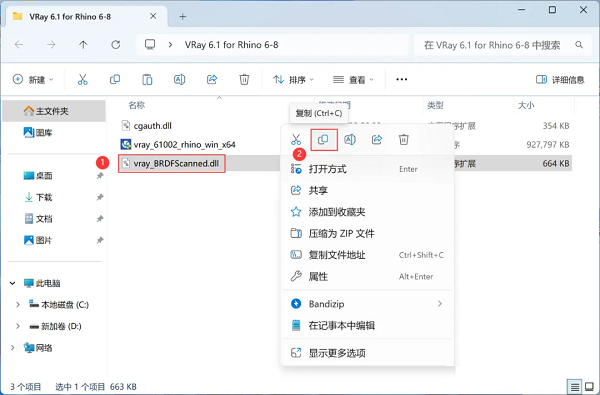
Task: Open the 新建 dropdown
Action: point(33,79)
